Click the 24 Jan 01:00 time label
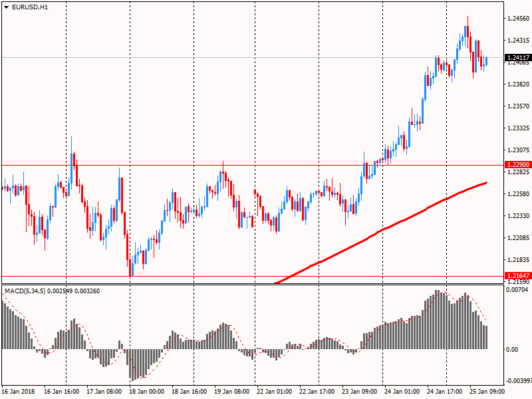The width and height of the screenshot is (532, 399). coord(402,391)
